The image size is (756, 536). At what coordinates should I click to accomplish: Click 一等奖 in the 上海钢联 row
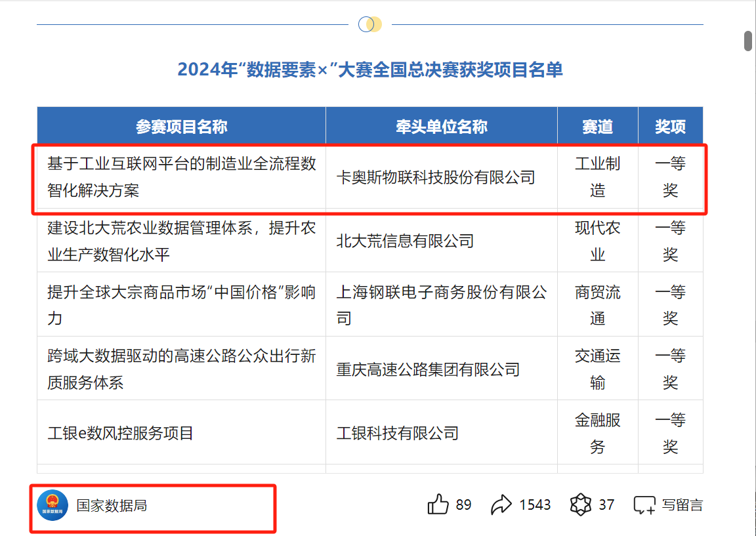click(671, 304)
